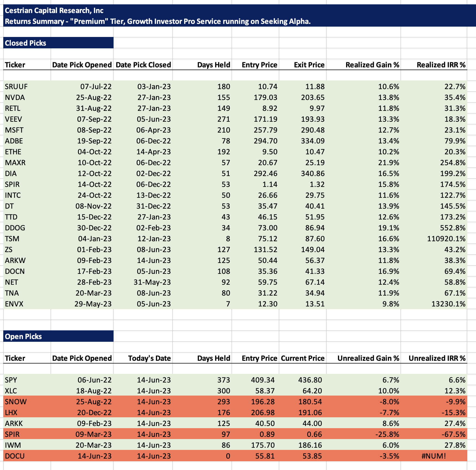
Task: Select ARKK's opened date 09-Feb-23
Action: [x=94, y=424]
